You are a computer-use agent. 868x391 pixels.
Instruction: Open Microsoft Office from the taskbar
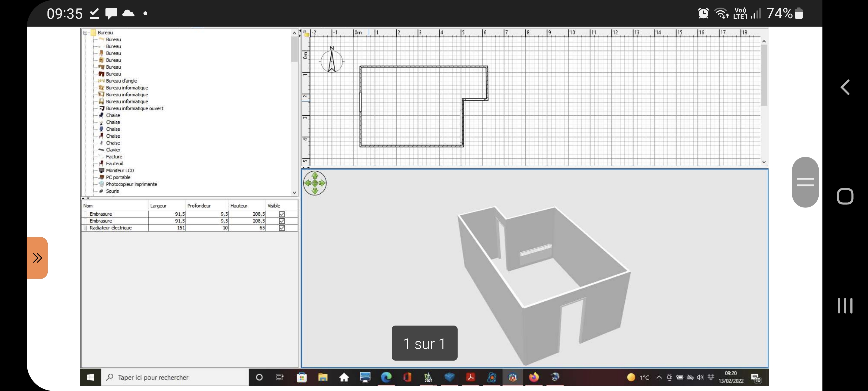tap(407, 377)
